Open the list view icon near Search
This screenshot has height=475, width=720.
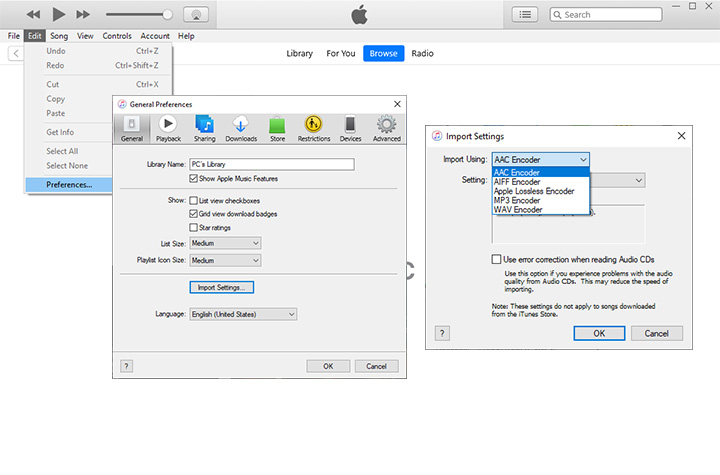525,15
